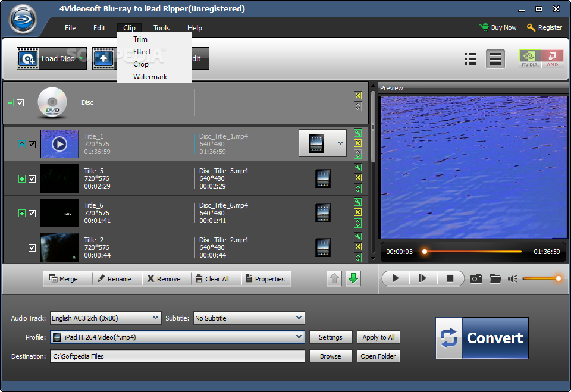Switch to the compact list view icon

pos(495,59)
